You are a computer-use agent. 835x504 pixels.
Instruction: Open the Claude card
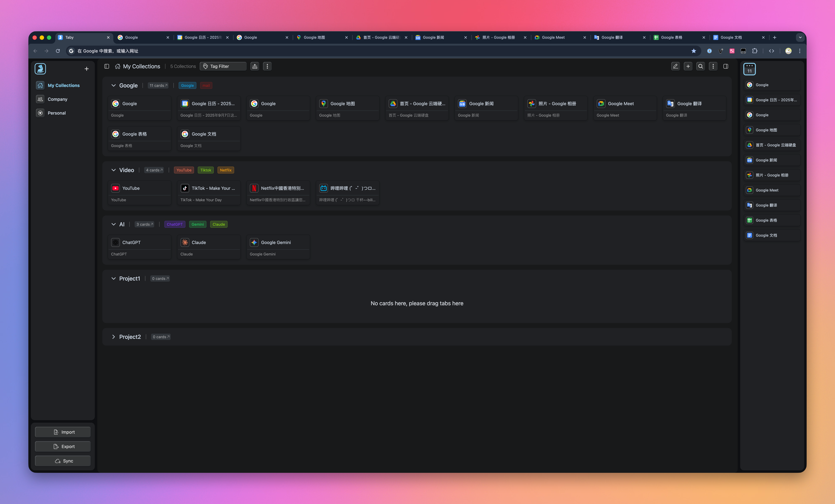(209, 247)
